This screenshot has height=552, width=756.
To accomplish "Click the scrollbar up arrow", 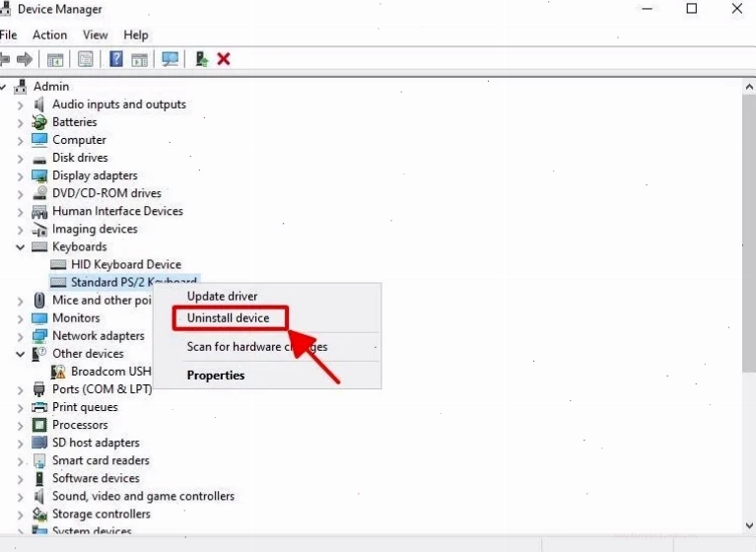I will click(x=749, y=88).
